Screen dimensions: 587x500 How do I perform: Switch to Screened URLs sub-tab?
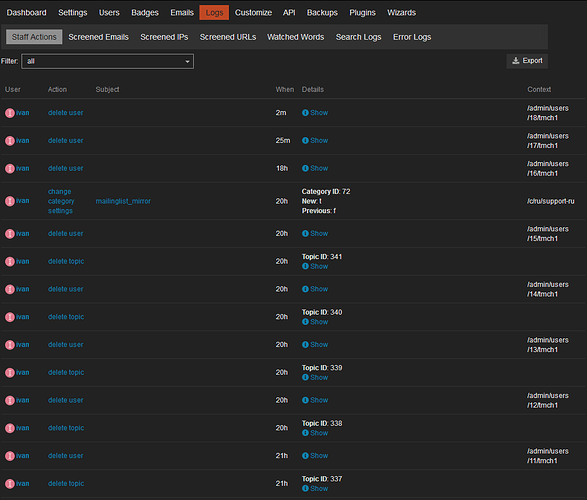(x=228, y=37)
